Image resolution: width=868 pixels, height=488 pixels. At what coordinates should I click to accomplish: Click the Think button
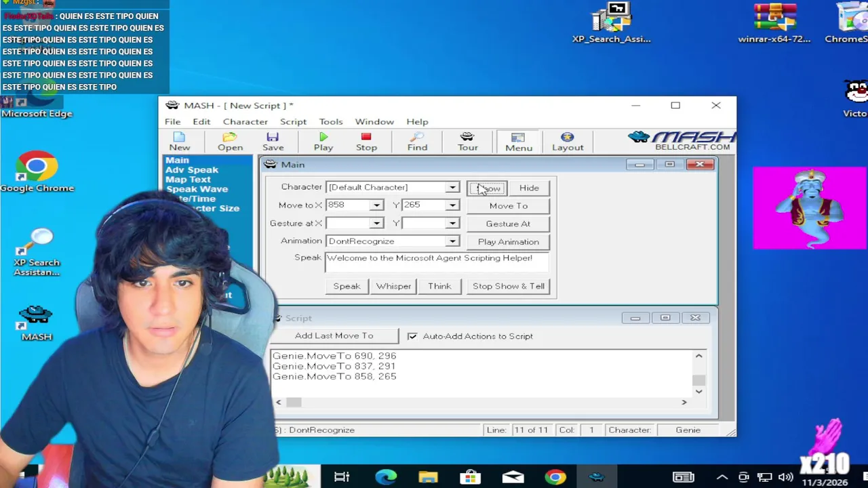click(439, 286)
